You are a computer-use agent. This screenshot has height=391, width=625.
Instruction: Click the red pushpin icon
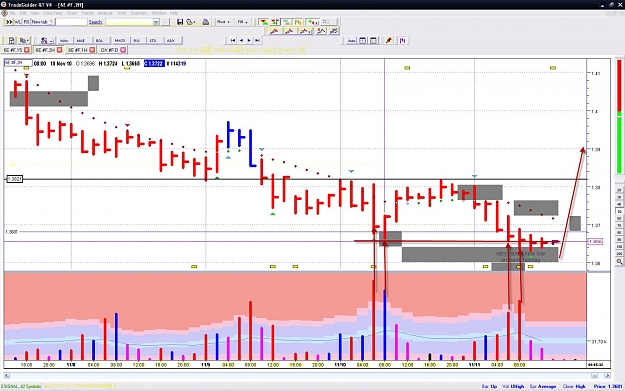tap(389, 40)
